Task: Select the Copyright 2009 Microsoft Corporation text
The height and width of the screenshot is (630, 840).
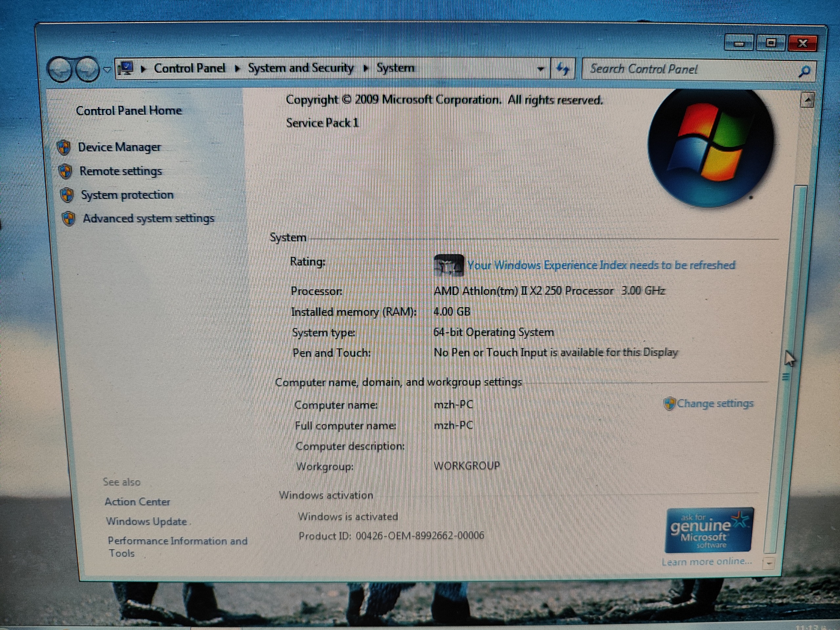Action: point(444,100)
